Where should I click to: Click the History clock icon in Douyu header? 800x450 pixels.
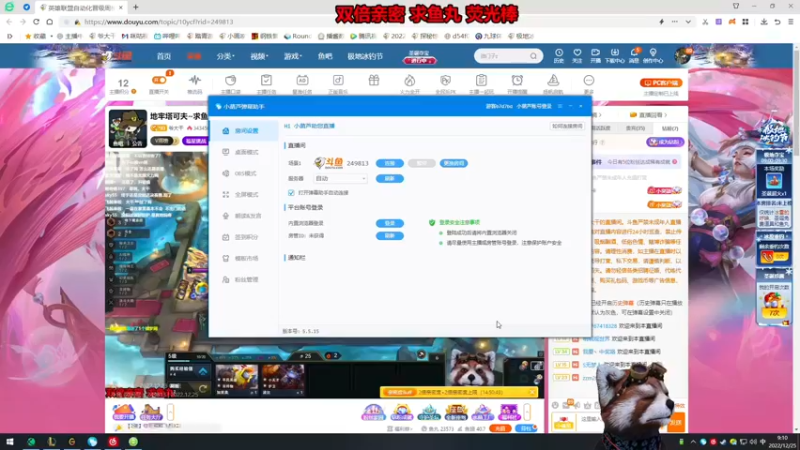pyautogui.click(x=559, y=56)
